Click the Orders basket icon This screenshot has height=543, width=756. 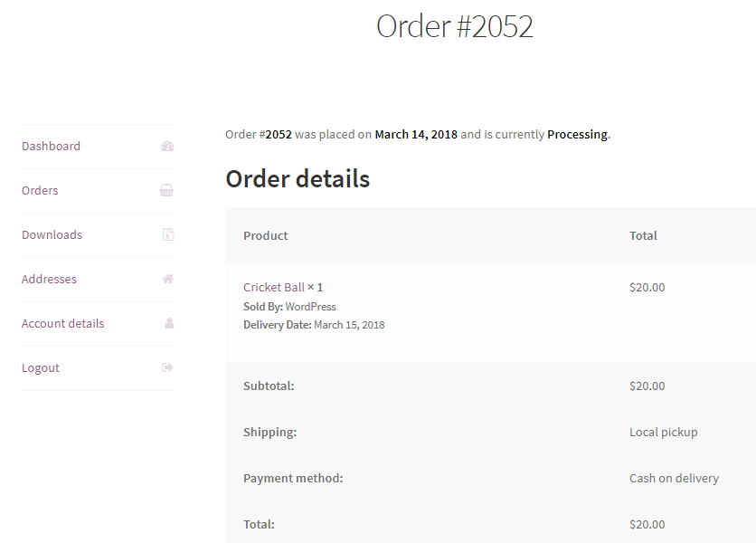click(167, 191)
